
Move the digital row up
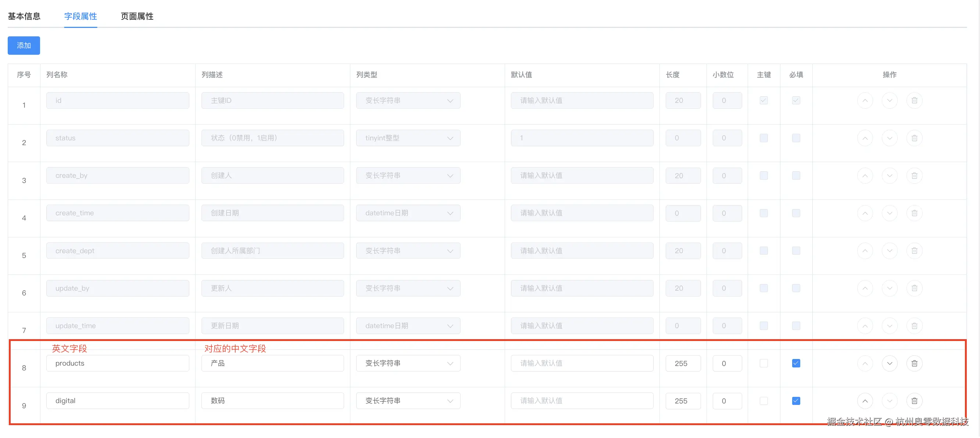pyautogui.click(x=865, y=401)
